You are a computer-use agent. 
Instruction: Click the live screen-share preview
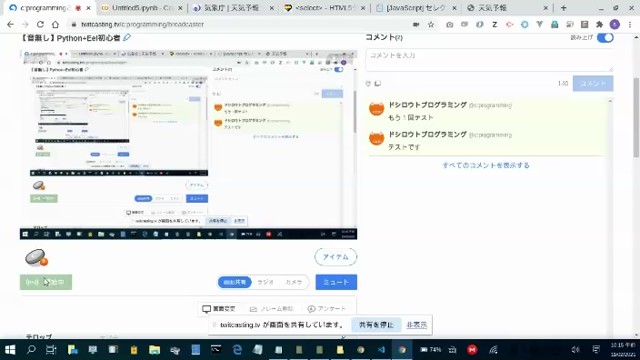[x=188, y=144]
